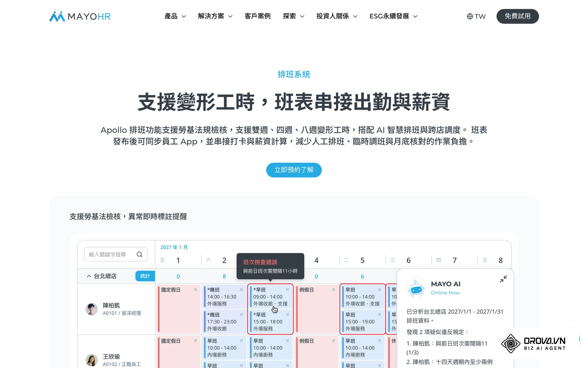Click 陳柏凱's profile avatar
This screenshot has width=588, height=368.
92,309
